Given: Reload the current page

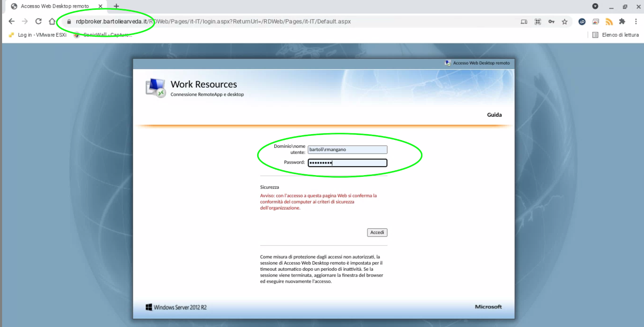Looking at the screenshot, I should 39,21.
